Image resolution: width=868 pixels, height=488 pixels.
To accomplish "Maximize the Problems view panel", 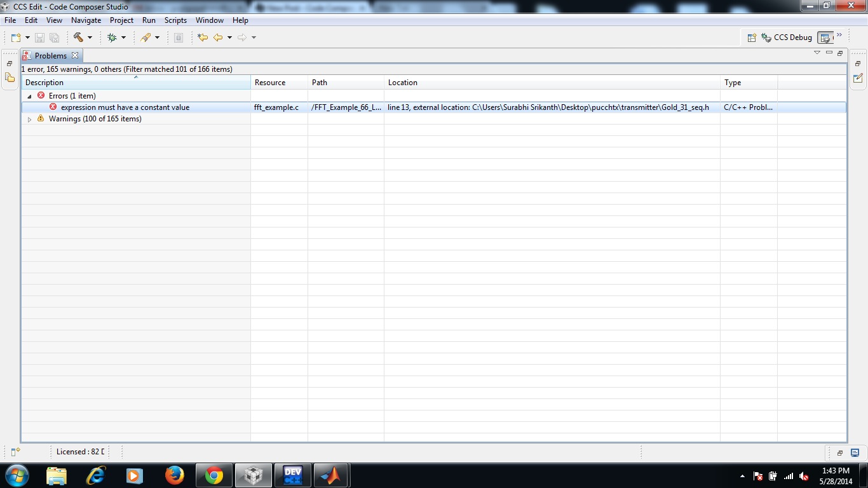I will [x=840, y=53].
